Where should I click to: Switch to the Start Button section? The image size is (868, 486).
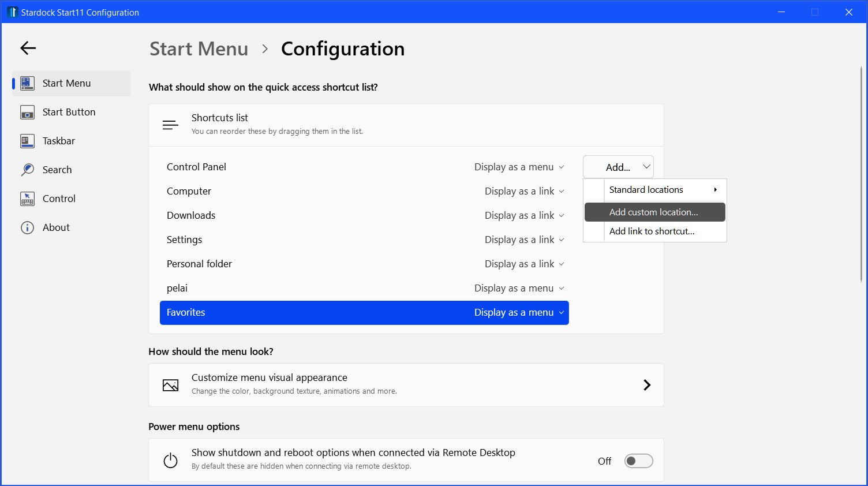tap(72, 112)
